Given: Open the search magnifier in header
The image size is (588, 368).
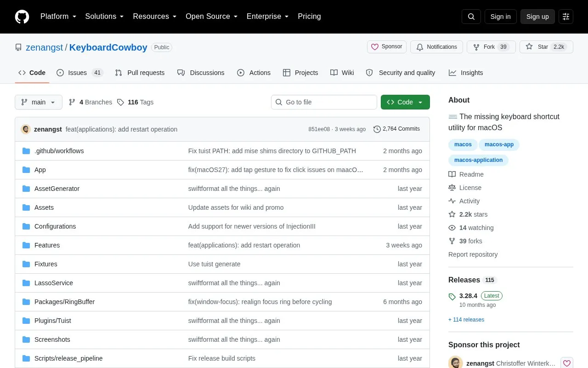Looking at the screenshot, I should (x=471, y=17).
